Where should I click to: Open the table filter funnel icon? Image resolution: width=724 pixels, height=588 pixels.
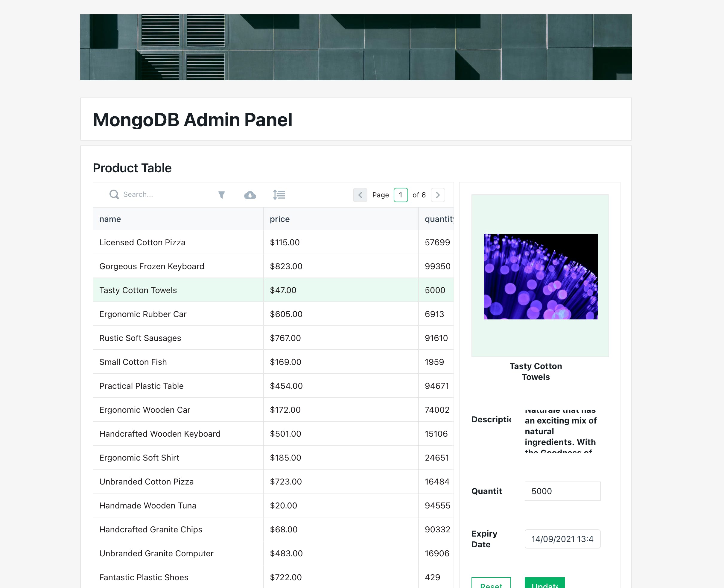[x=221, y=195]
